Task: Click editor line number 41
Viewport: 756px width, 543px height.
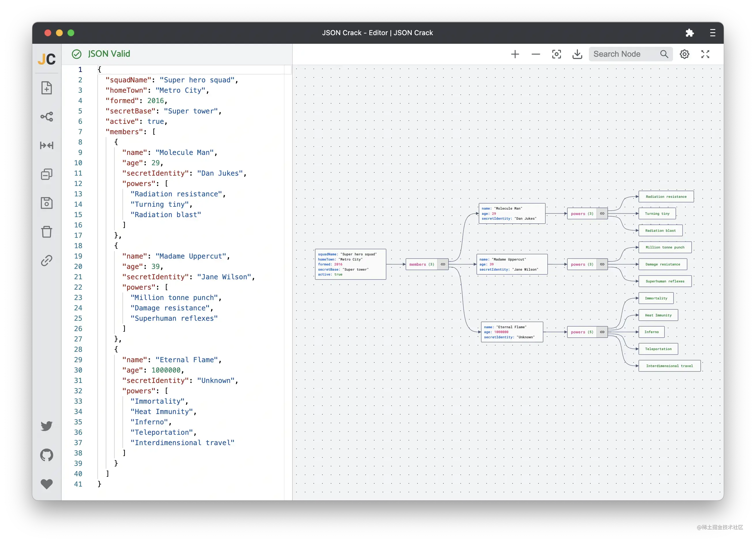Action: pos(78,484)
